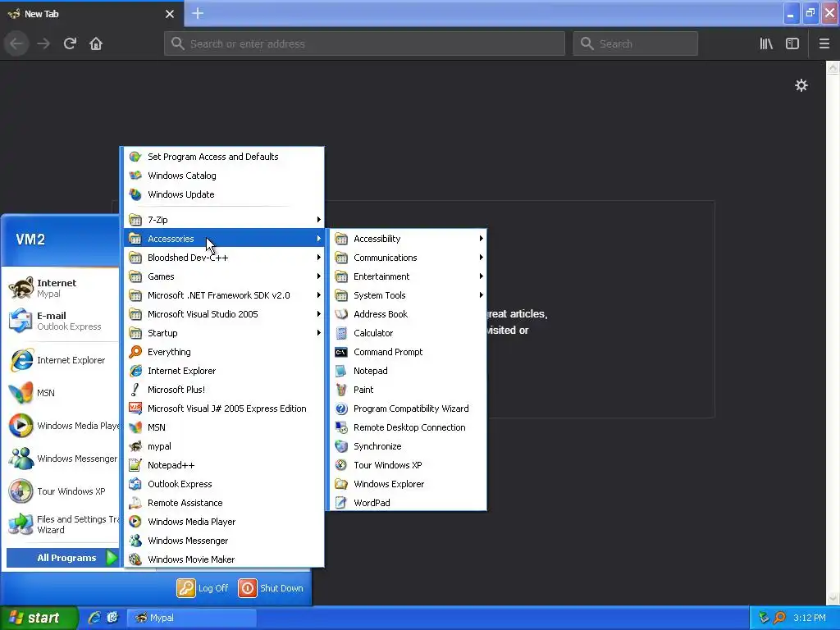Screen dimensions: 840x630
Task: Click Internet Explorer quick launch icon
Action: (x=94, y=618)
